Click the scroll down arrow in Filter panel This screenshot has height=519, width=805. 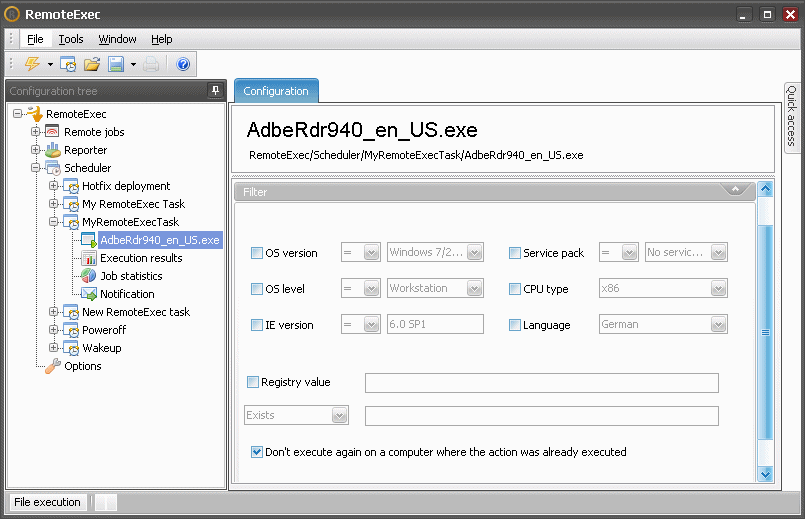765,474
